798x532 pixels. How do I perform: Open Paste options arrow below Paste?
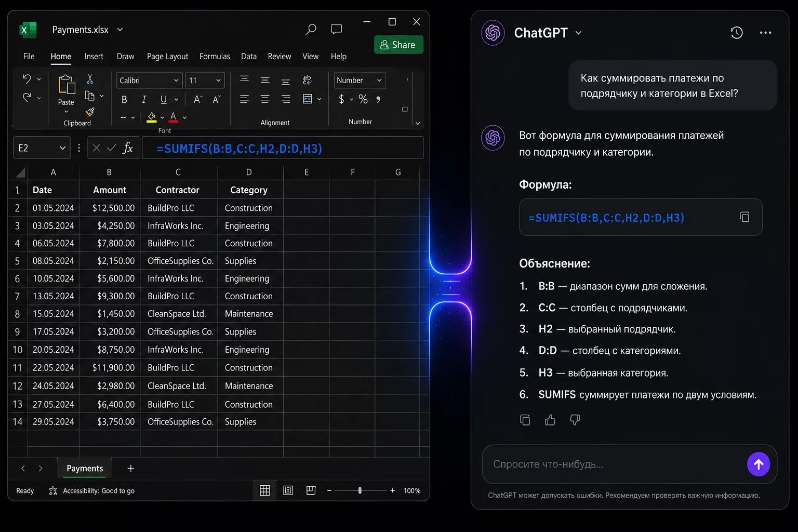click(66, 112)
